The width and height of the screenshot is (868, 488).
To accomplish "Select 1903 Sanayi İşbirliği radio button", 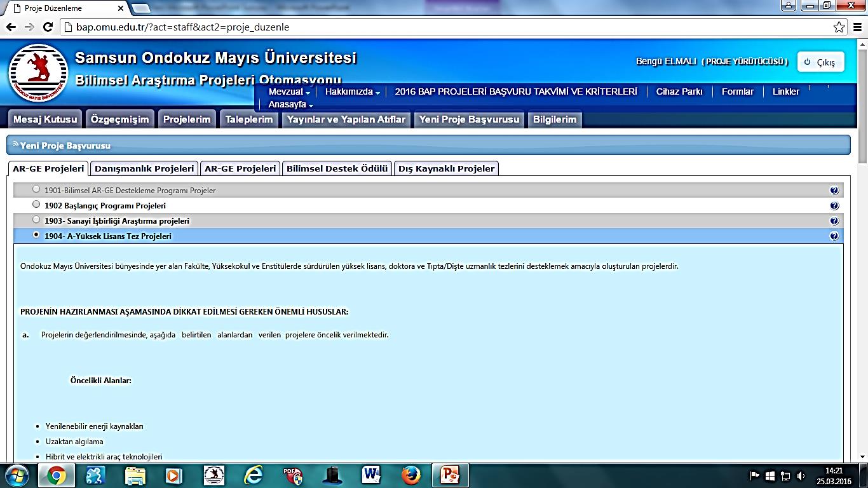I will (36, 220).
